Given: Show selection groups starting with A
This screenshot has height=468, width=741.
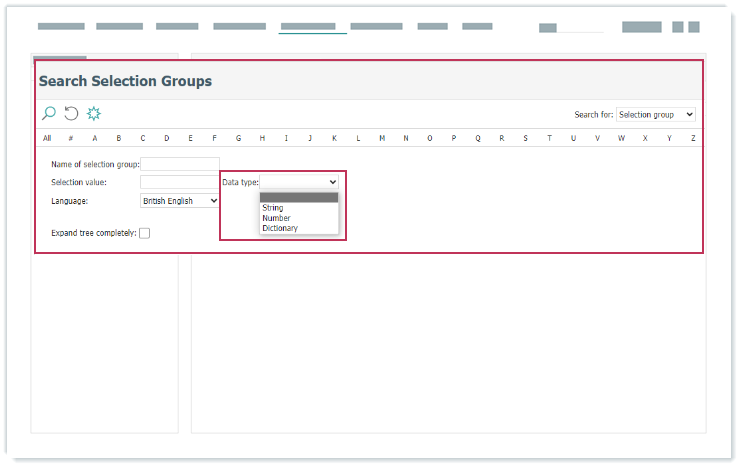Looking at the screenshot, I should pos(95,138).
